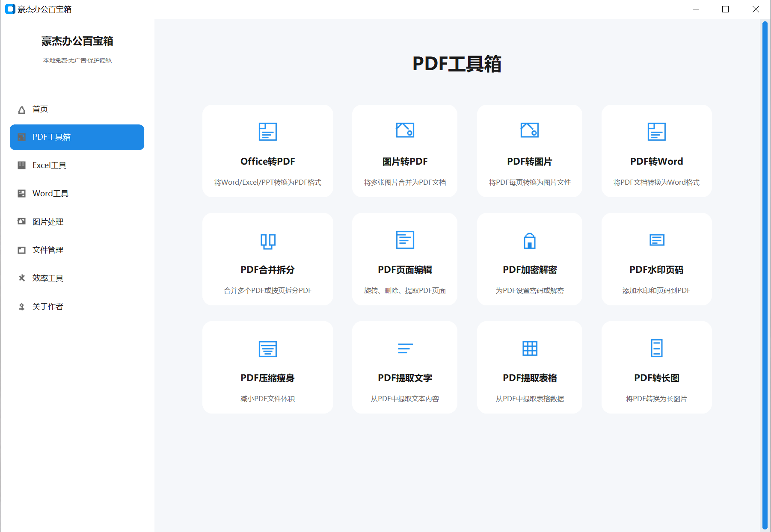Open Excel工具 from the sidebar
The height and width of the screenshot is (532, 771).
pos(77,165)
